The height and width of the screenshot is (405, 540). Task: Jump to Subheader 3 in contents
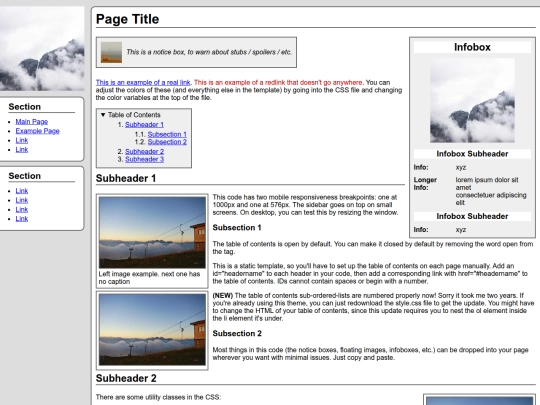coord(144,159)
